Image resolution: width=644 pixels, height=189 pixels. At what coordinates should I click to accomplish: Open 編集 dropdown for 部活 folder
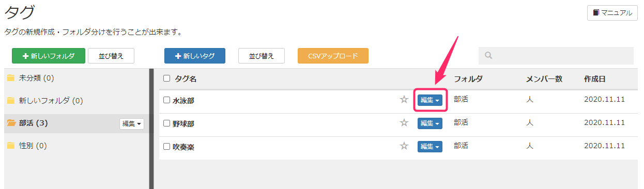tap(132, 123)
